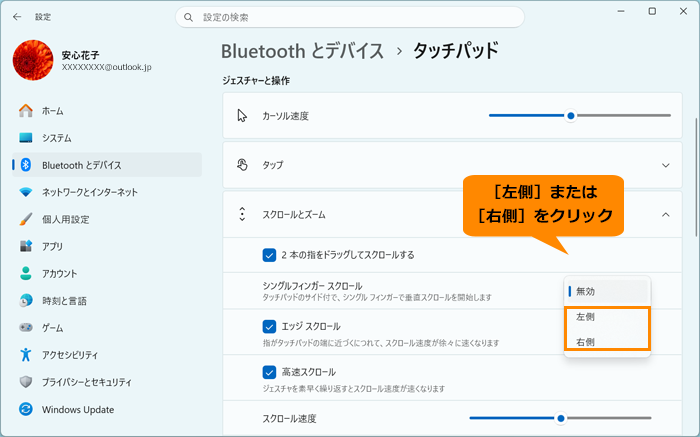This screenshot has width=700, height=437.
Task: Open the アクセシビリティ settings page
Action: pos(107,355)
